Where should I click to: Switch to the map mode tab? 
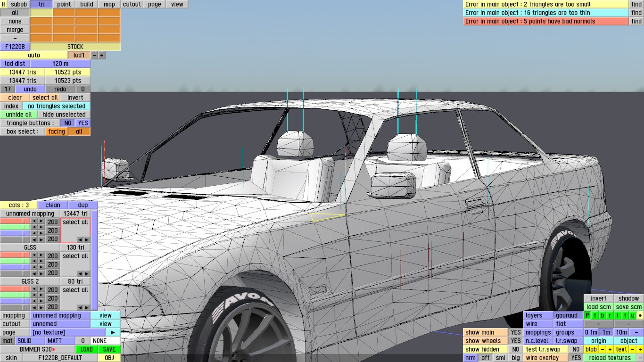click(109, 4)
